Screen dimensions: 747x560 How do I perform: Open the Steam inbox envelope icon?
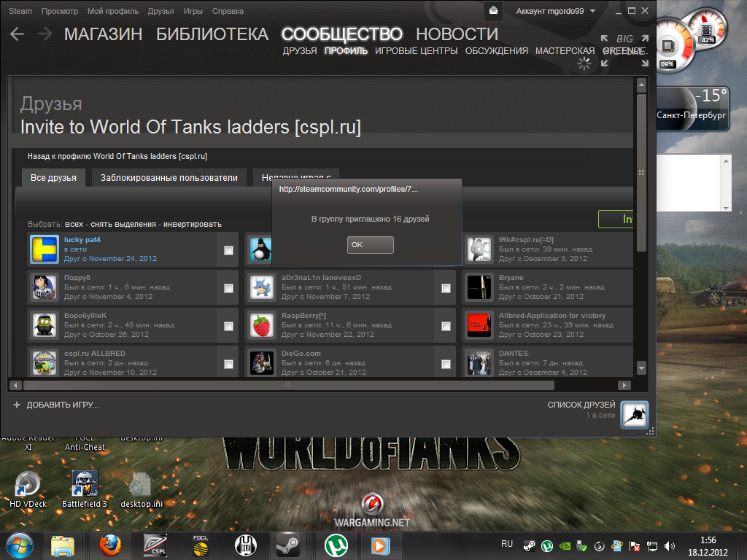pyautogui.click(x=495, y=11)
